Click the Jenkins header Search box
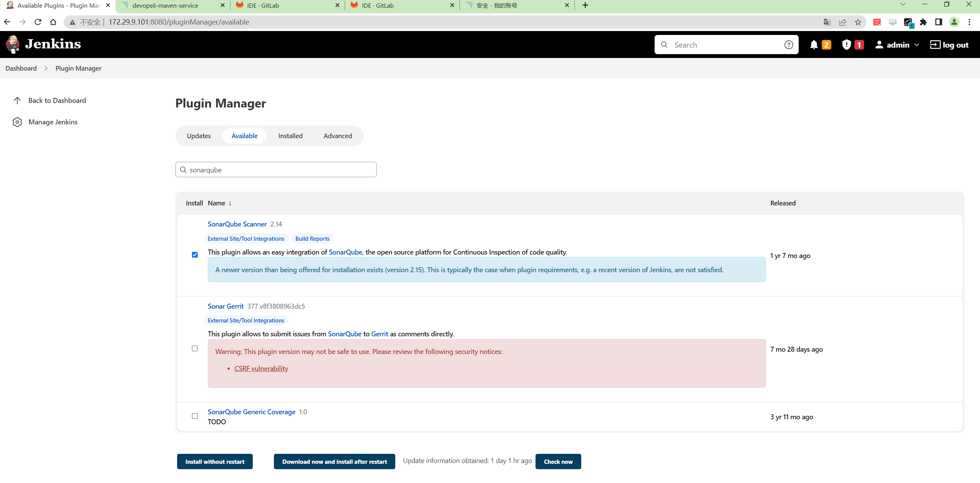This screenshot has height=483, width=980. 726,45
